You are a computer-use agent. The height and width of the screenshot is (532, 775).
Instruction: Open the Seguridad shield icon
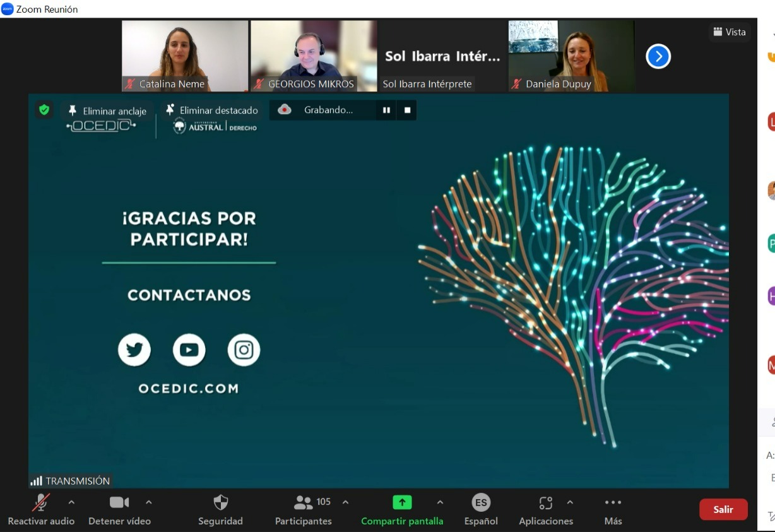point(220,502)
